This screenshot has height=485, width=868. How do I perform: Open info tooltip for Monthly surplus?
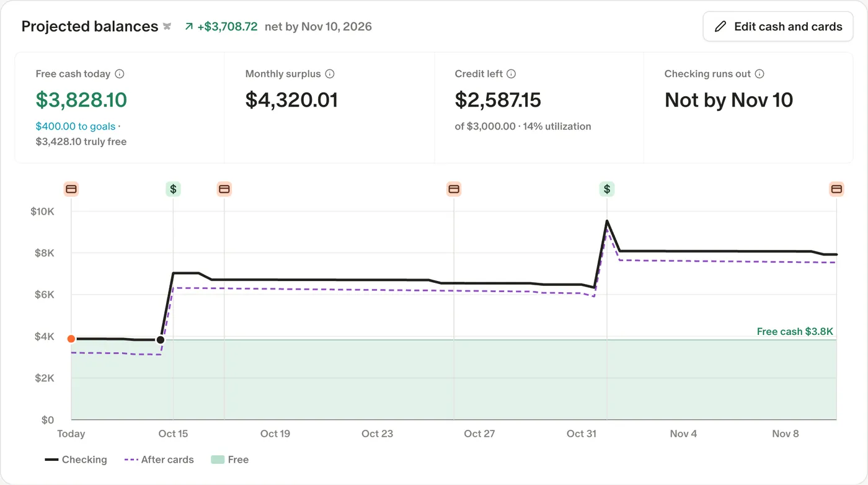pos(330,74)
